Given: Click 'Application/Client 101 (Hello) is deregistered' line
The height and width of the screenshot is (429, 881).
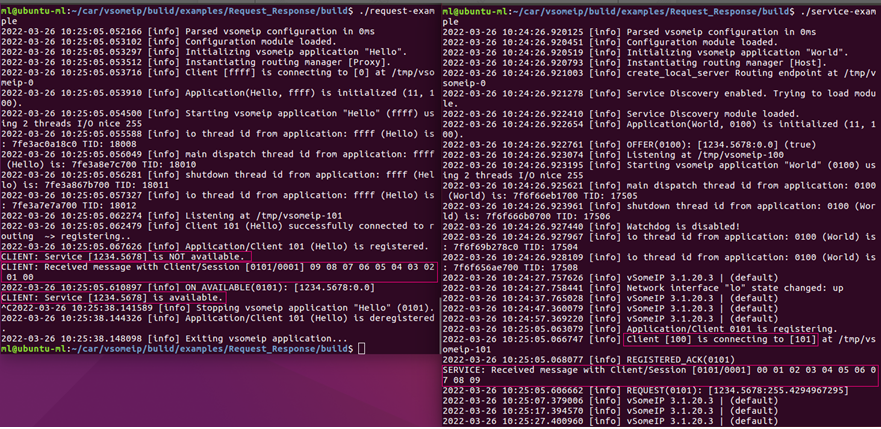Looking at the screenshot, I should click(x=218, y=323).
